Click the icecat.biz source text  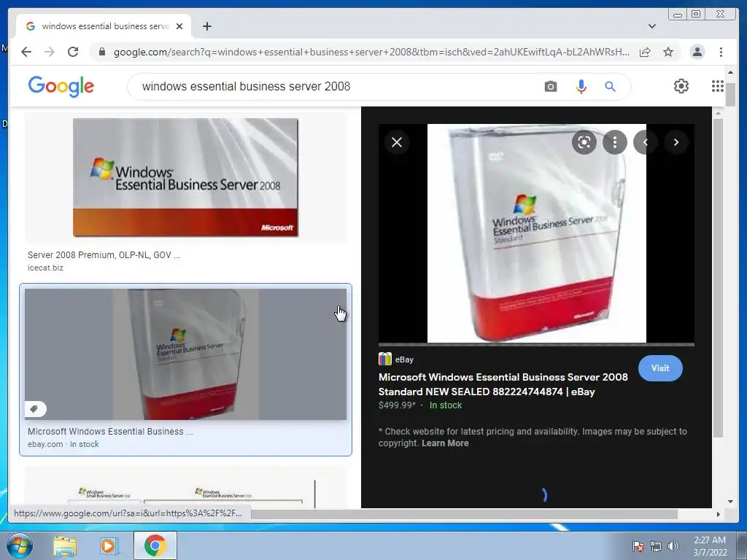tap(45, 268)
